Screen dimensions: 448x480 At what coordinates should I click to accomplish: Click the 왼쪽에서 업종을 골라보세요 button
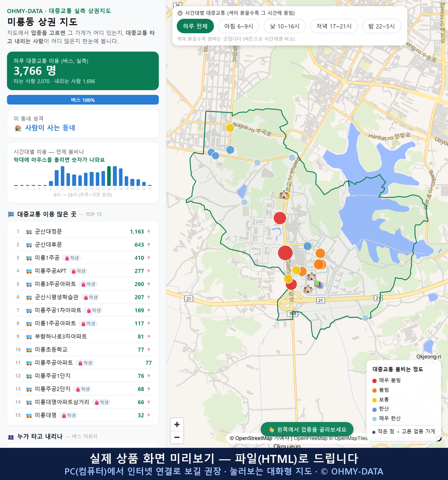click(x=307, y=429)
